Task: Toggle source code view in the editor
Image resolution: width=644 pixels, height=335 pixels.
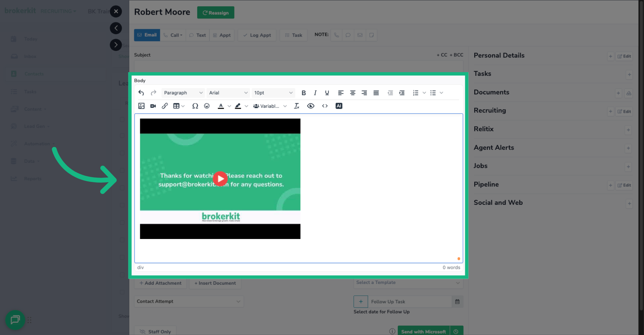Action: [x=325, y=106]
